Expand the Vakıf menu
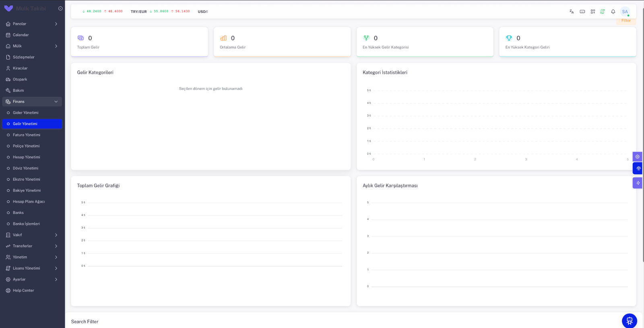The width and height of the screenshot is (644, 328). click(32, 235)
